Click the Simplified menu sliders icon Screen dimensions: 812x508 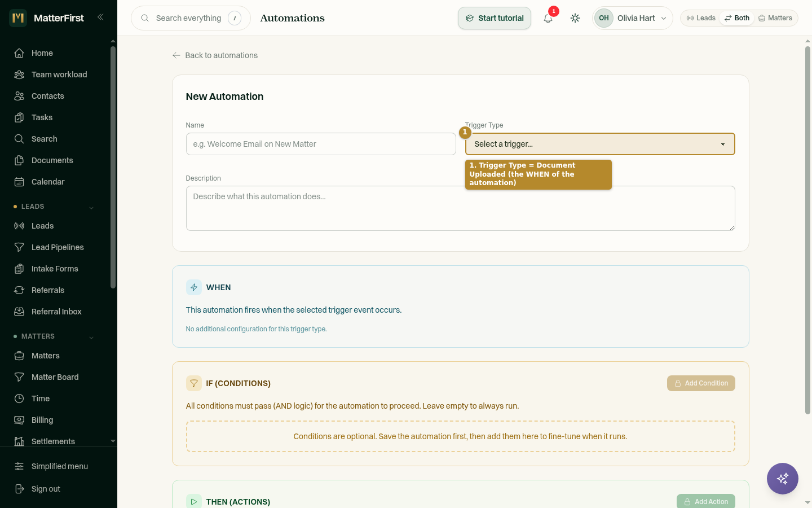pyautogui.click(x=19, y=466)
